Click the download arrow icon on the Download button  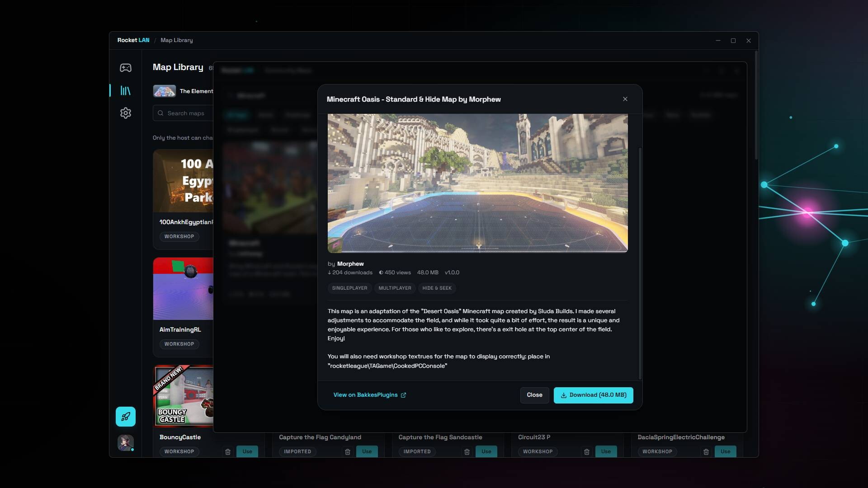coord(564,395)
